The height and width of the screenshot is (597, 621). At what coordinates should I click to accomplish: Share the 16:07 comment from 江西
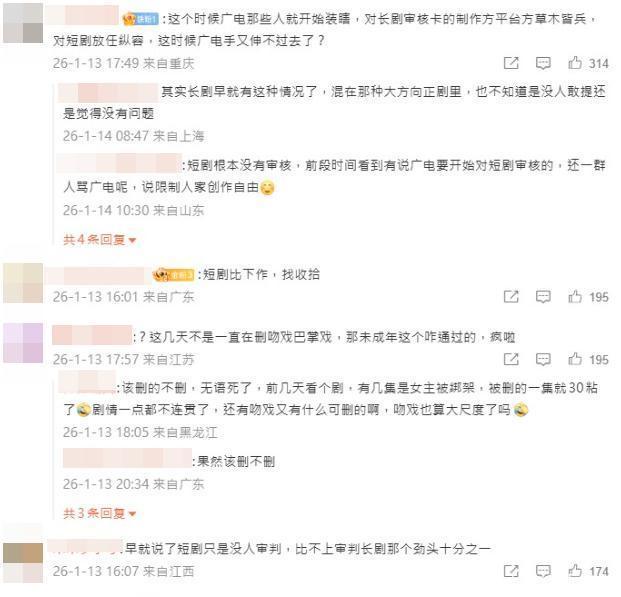511,571
